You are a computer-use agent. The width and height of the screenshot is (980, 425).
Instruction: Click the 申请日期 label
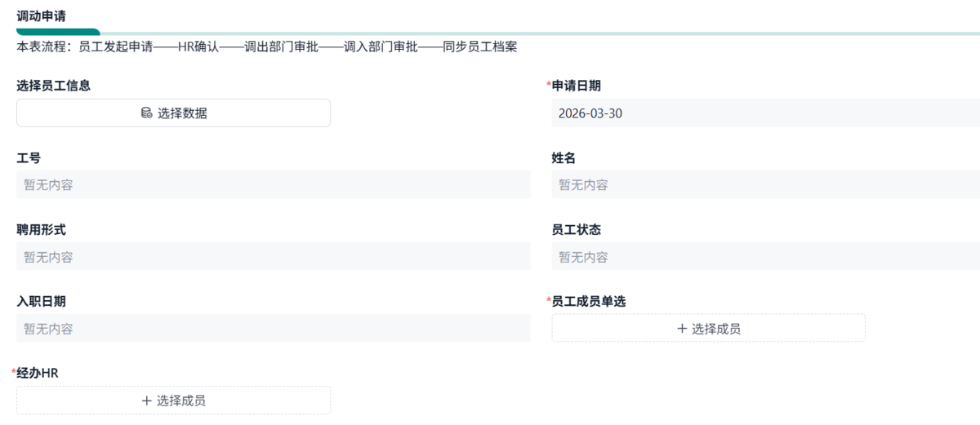coord(577,86)
